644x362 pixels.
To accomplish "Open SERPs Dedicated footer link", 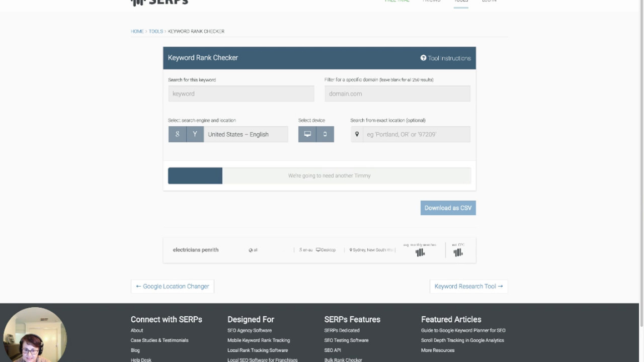I will coord(342,330).
